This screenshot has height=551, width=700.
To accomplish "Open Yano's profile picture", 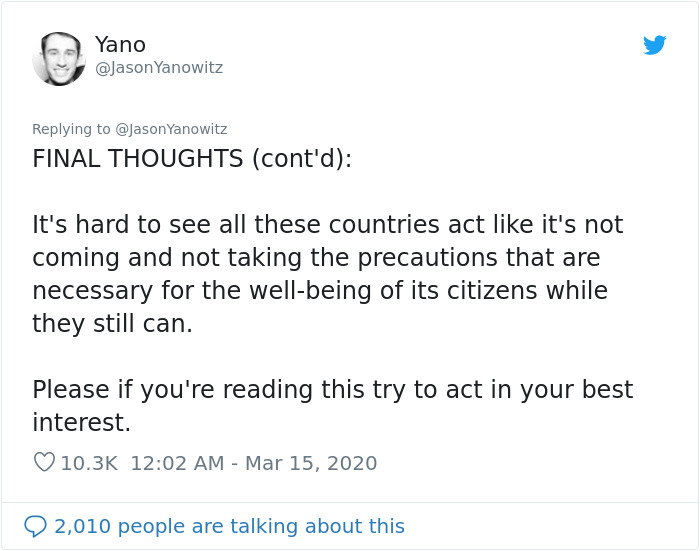I will click(59, 59).
